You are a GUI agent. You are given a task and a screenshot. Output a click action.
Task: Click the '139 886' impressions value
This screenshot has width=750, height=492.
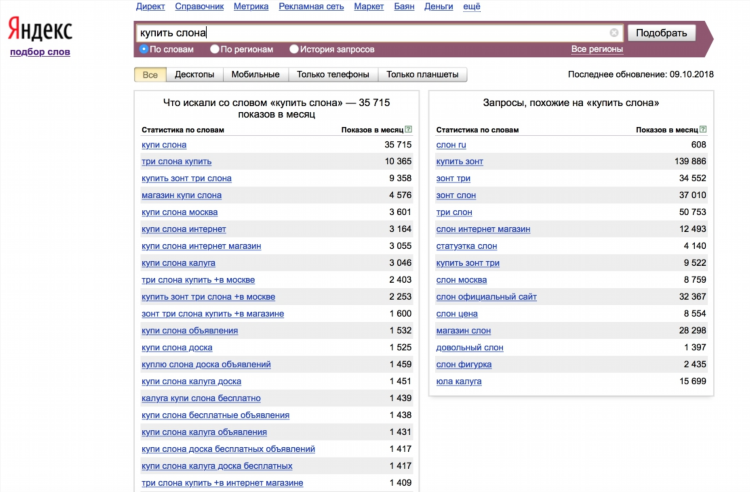pos(690,161)
